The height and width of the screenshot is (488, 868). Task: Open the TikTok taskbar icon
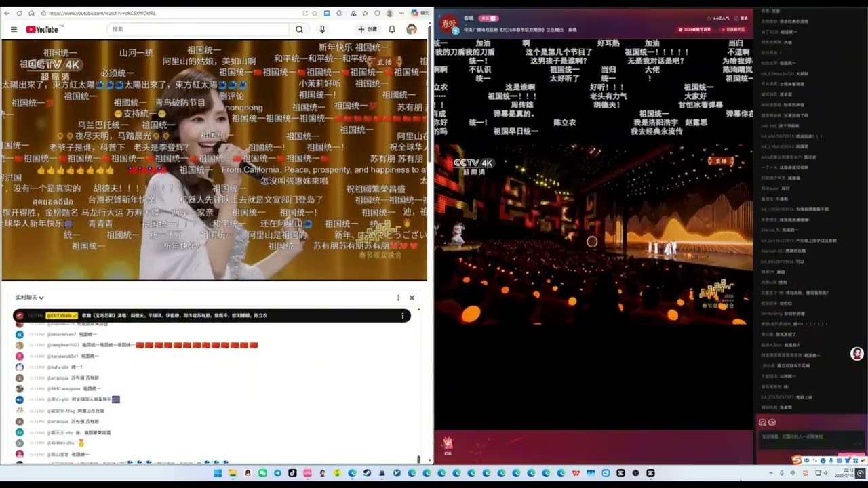coord(292,473)
